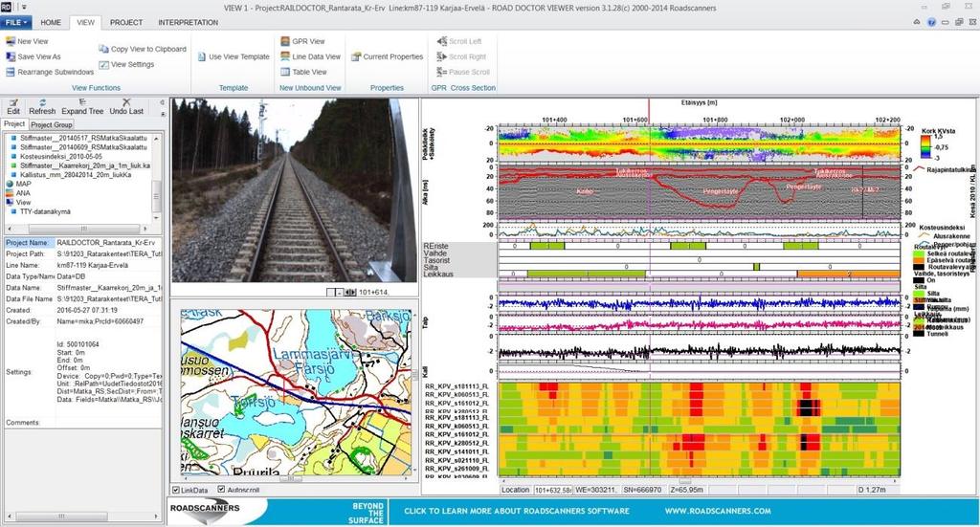Viewport: 980px width, 527px height.
Task: Click the help icon in title bar area
Action: pyautogui.click(x=931, y=22)
